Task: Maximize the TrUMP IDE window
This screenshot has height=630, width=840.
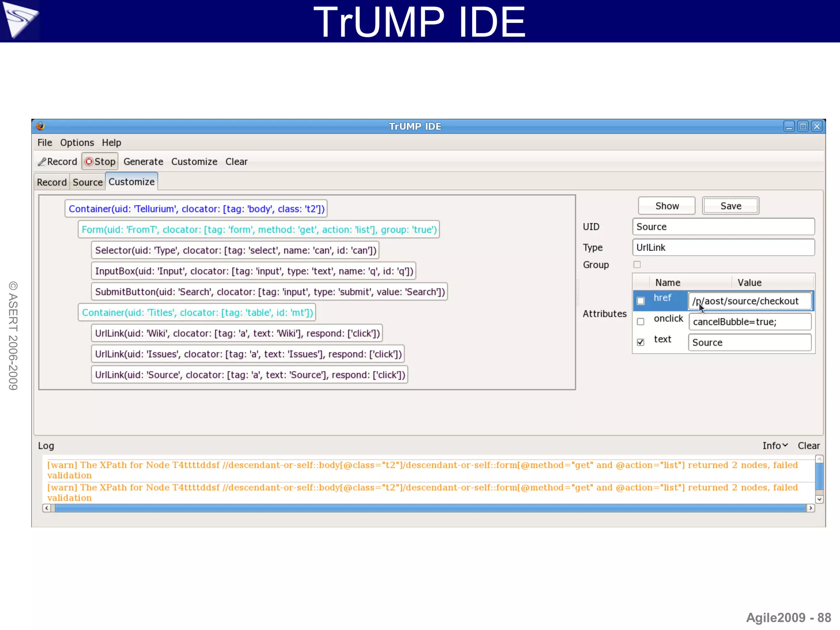Action: pos(803,126)
